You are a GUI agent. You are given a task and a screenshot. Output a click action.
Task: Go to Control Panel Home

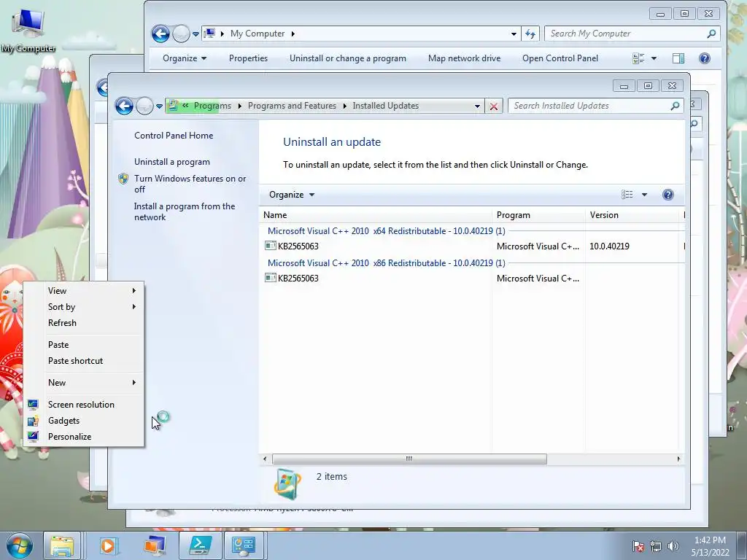pyautogui.click(x=174, y=135)
